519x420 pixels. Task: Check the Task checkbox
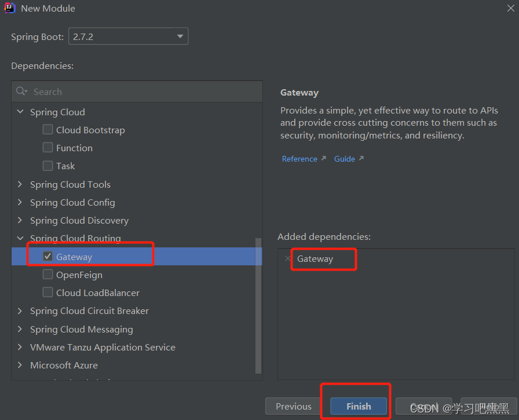[47, 166]
